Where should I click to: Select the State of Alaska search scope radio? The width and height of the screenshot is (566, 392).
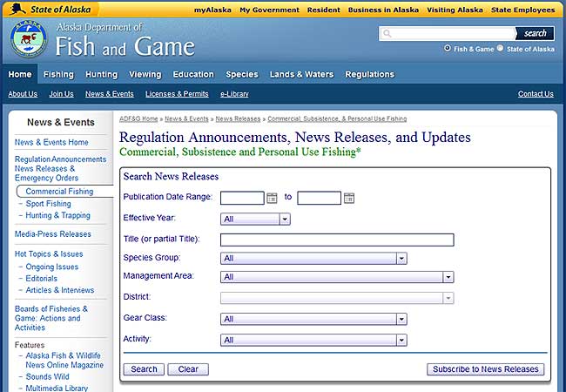pos(500,48)
